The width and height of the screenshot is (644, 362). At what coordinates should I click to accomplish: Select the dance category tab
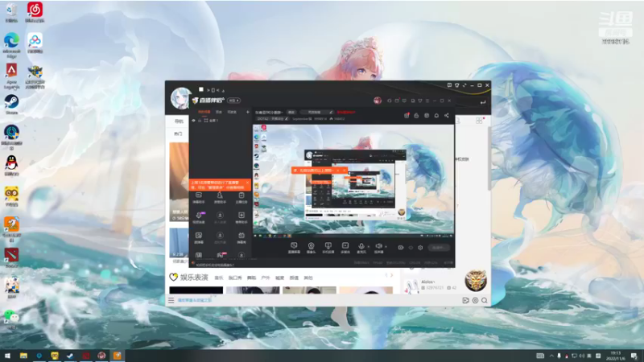[x=251, y=278]
